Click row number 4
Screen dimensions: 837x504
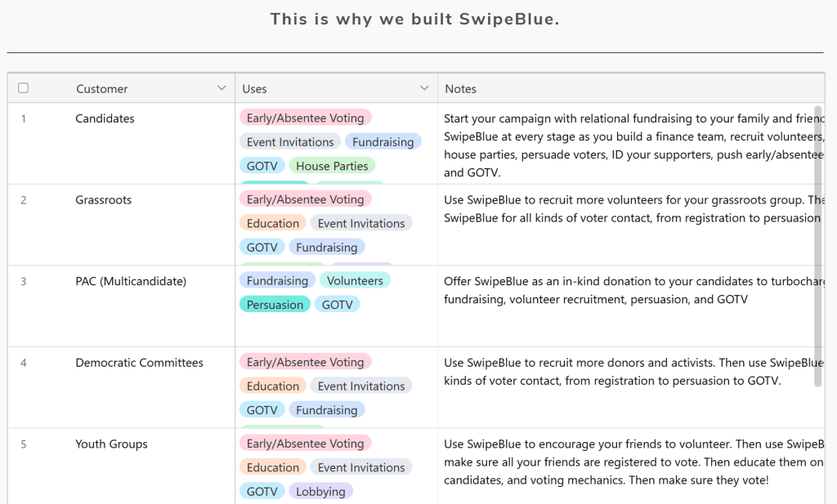pyautogui.click(x=24, y=363)
